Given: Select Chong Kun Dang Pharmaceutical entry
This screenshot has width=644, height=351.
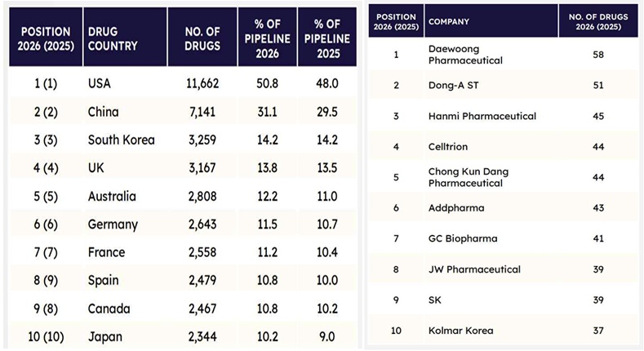Looking at the screenshot, I should 467,177.
